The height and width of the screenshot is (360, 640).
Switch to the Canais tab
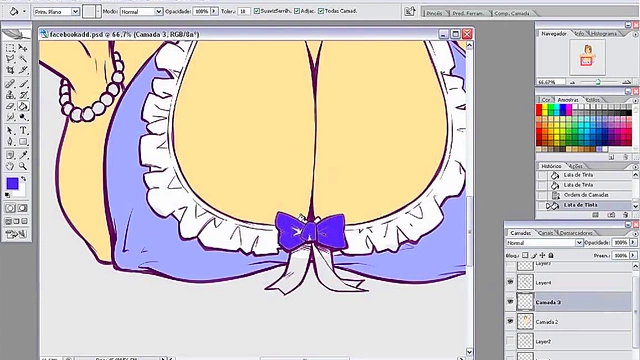pos(546,233)
